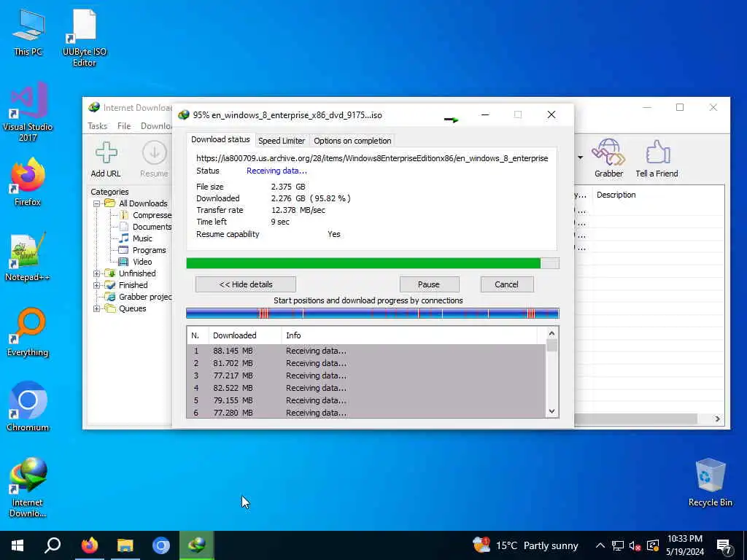The width and height of the screenshot is (747, 560).
Task: Open Chromium desktop shortcut
Action: tap(28, 407)
